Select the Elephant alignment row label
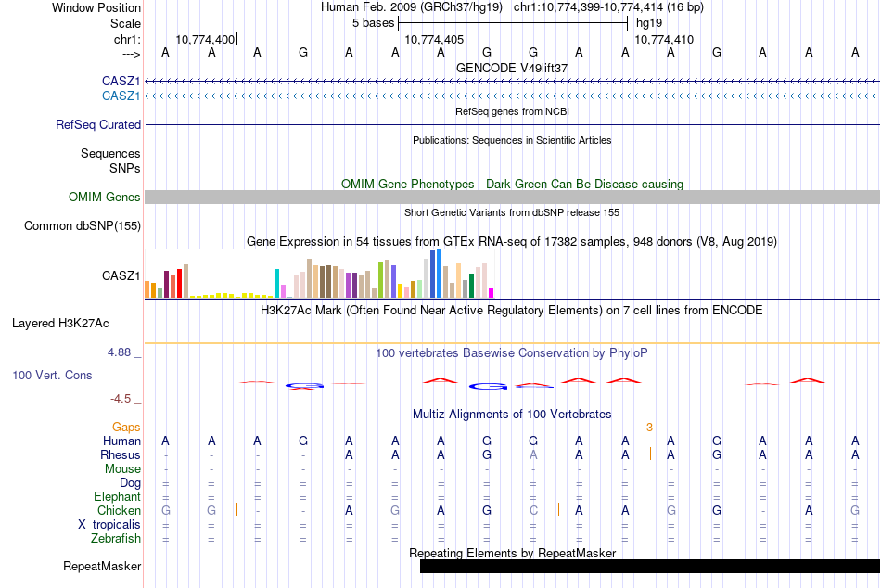The image size is (881, 588). click(118, 496)
